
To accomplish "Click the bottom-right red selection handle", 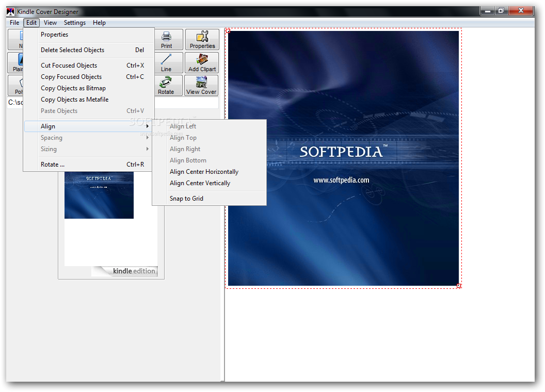I will pos(459,286).
